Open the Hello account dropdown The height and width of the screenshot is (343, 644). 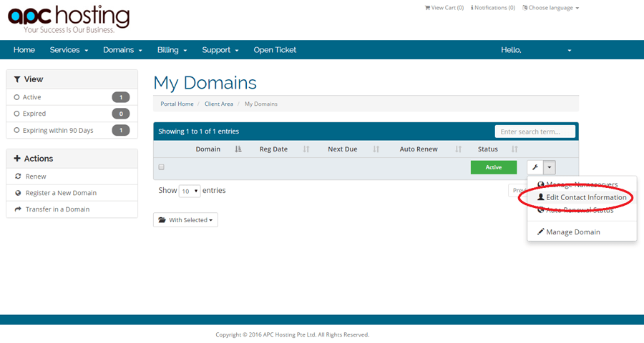535,50
